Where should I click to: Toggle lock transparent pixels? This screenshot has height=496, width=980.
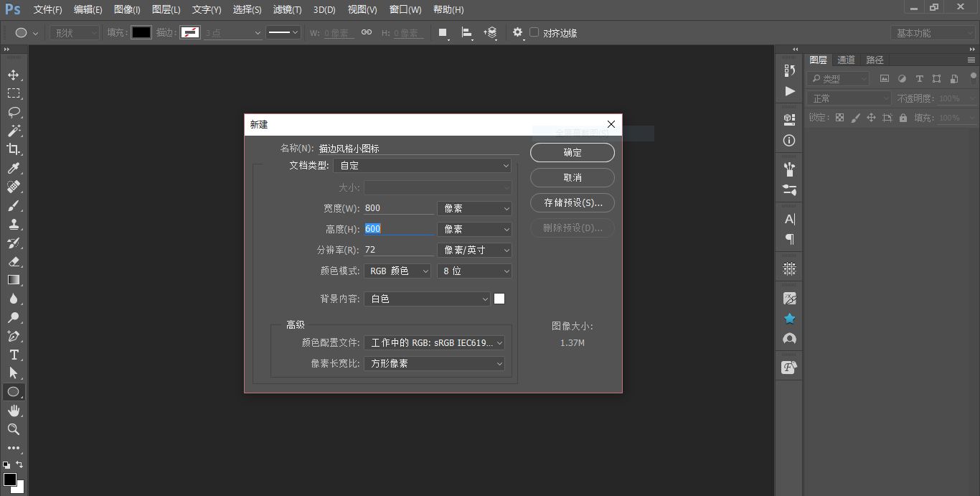(x=839, y=118)
